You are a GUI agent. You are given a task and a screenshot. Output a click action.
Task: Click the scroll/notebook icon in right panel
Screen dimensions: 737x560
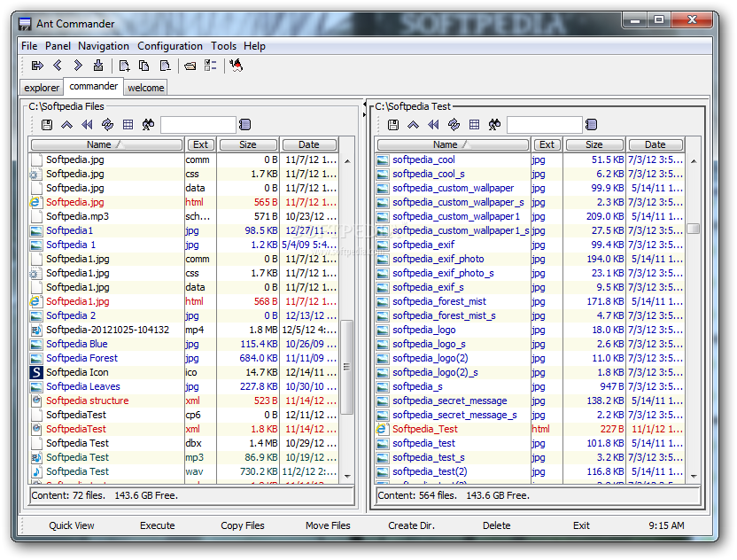click(592, 125)
